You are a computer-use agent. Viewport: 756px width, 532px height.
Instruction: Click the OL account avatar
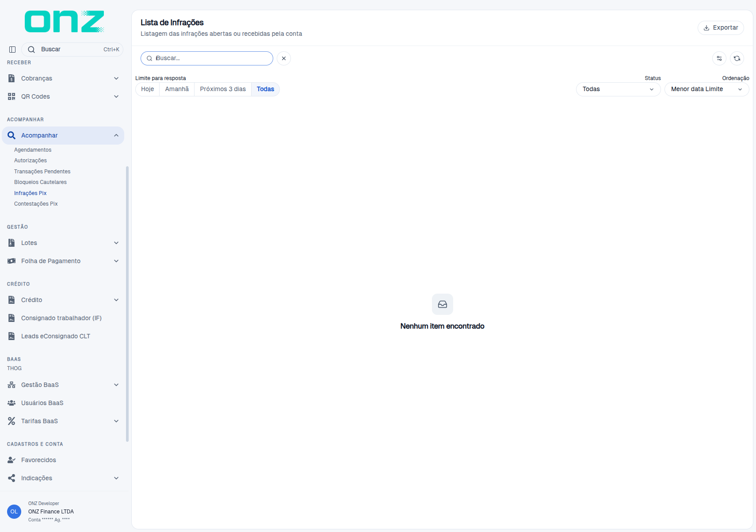tap(14, 512)
